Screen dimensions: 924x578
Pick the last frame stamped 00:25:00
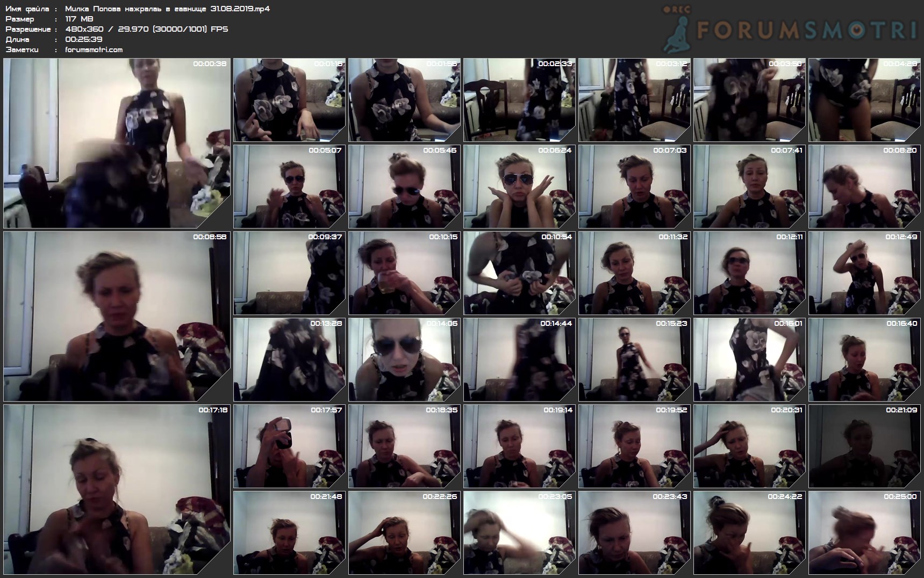click(x=864, y=533)
